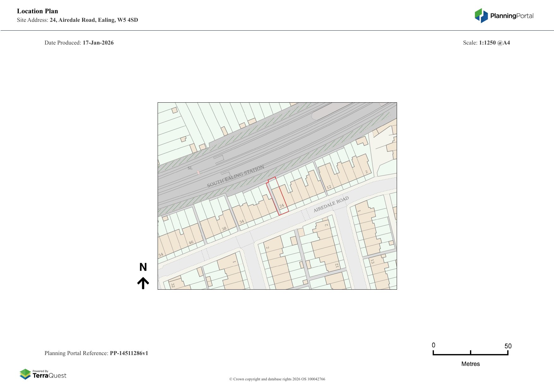The image size is (554, 392).
Task: Click the north arrow symbol
Action: click(x=143, y=283)
